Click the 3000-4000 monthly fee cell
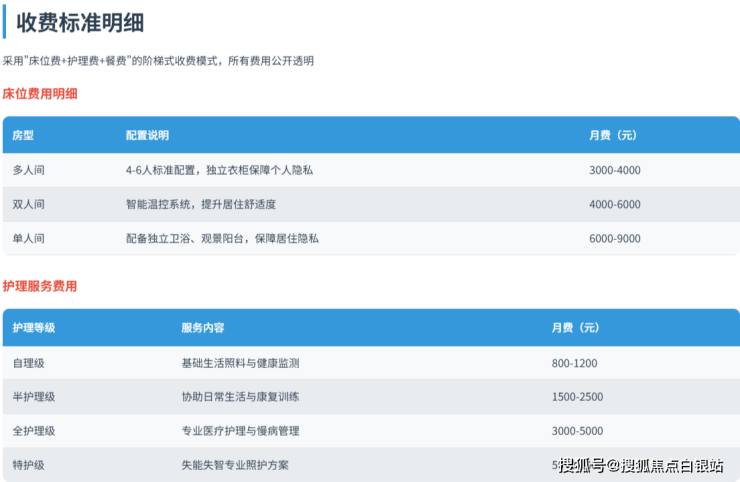Viewport: 740px width, 482px height. coord(614,170)
